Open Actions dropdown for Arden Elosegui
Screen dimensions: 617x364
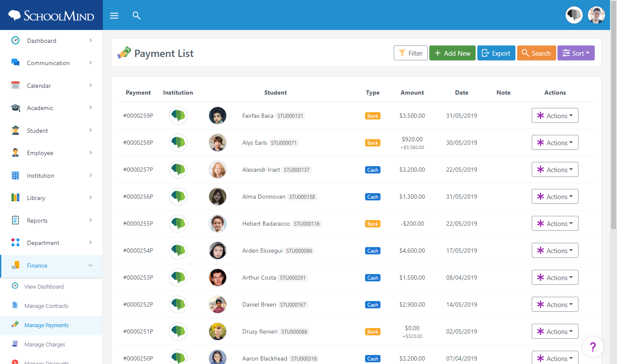[555, 251]
